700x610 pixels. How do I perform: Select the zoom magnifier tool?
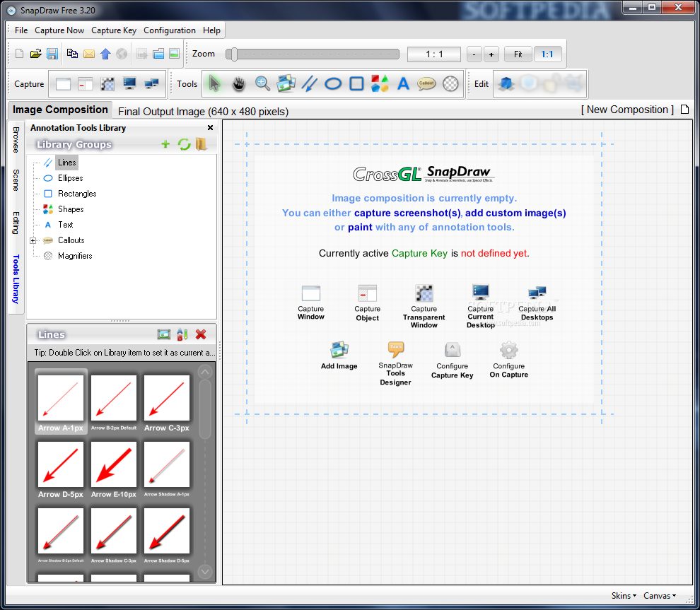(262, 83)
